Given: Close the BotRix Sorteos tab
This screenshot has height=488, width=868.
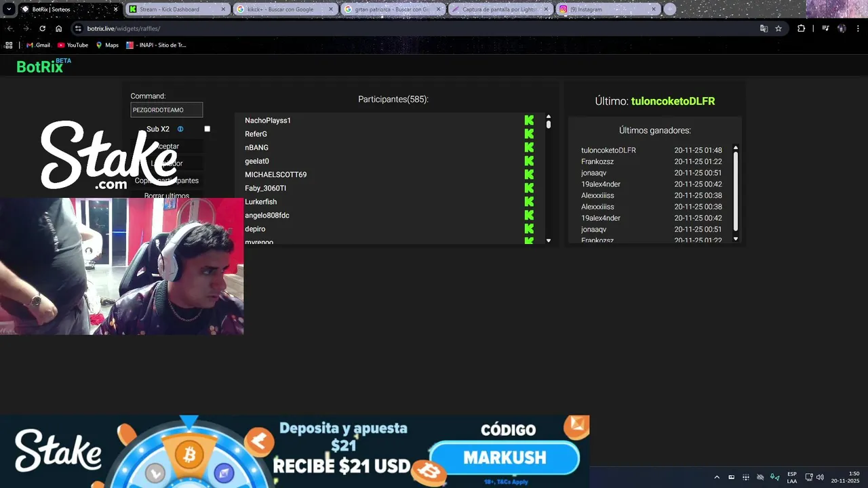Looking at the screenshot, I should [x=115, y=9].
